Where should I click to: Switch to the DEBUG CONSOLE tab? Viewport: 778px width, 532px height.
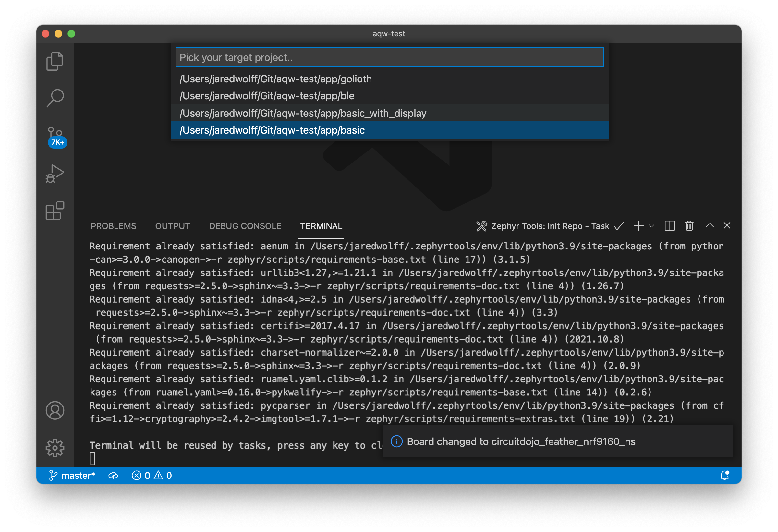click(x=245, y=226)
